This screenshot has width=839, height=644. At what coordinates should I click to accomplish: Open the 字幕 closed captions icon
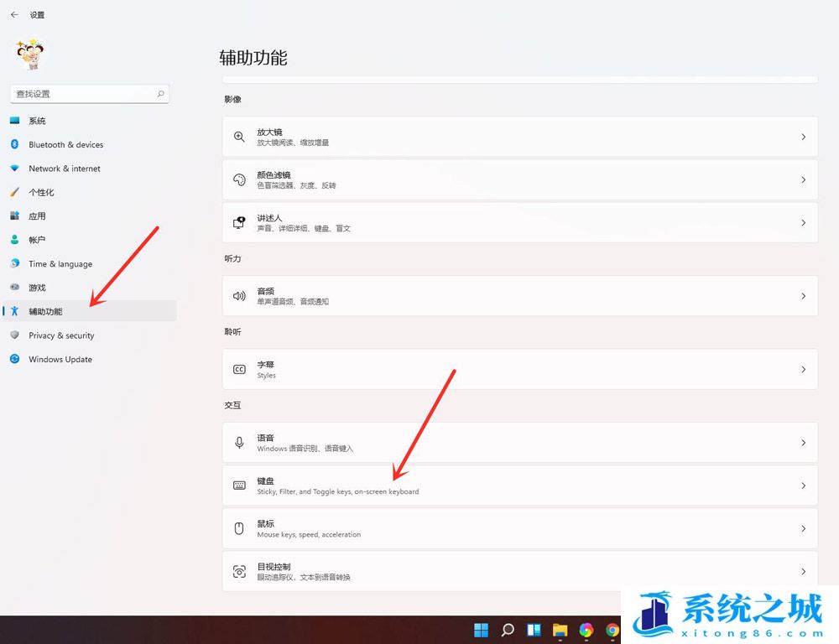tap(239, 369)
